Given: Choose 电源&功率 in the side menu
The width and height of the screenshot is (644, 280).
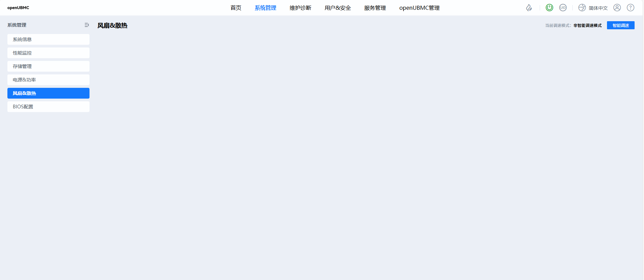Looking at the screenshot, I should [x=48, y=80].
